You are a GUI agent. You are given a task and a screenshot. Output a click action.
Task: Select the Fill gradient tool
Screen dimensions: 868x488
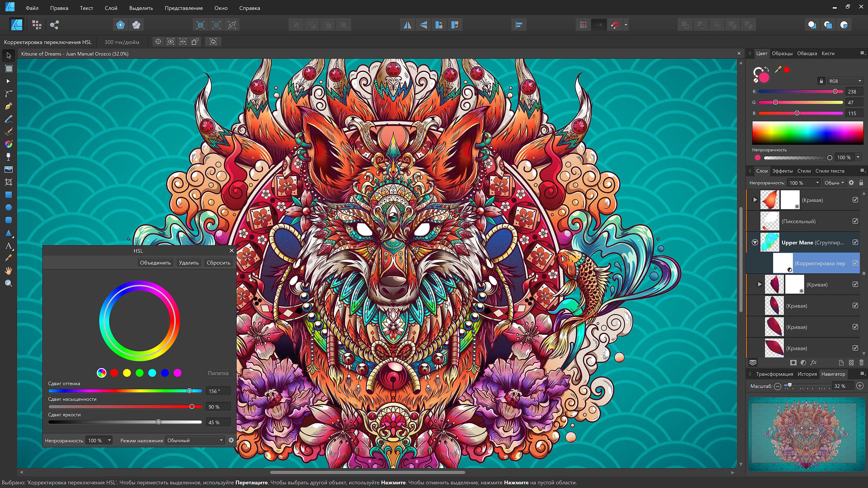(9, 144)
